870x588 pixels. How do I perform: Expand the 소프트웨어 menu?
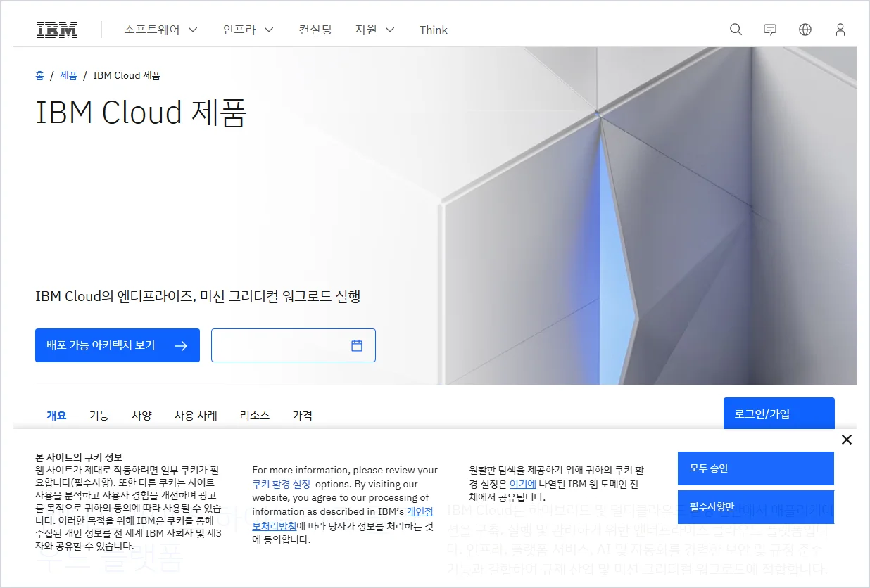pos(160,30)
